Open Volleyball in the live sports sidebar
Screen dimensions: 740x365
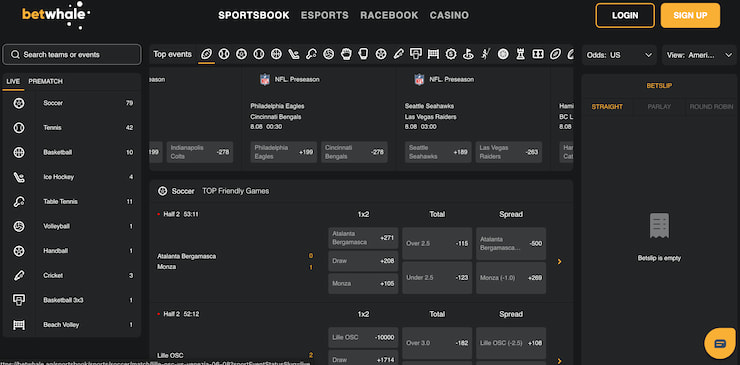(x=72, y=226)
